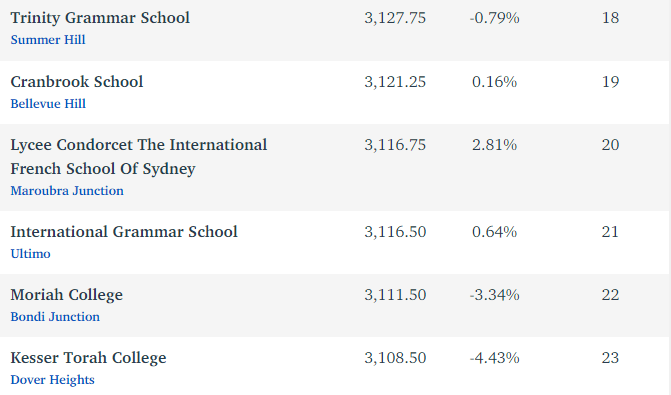Click the rank number 23

(x=610, y=358)
